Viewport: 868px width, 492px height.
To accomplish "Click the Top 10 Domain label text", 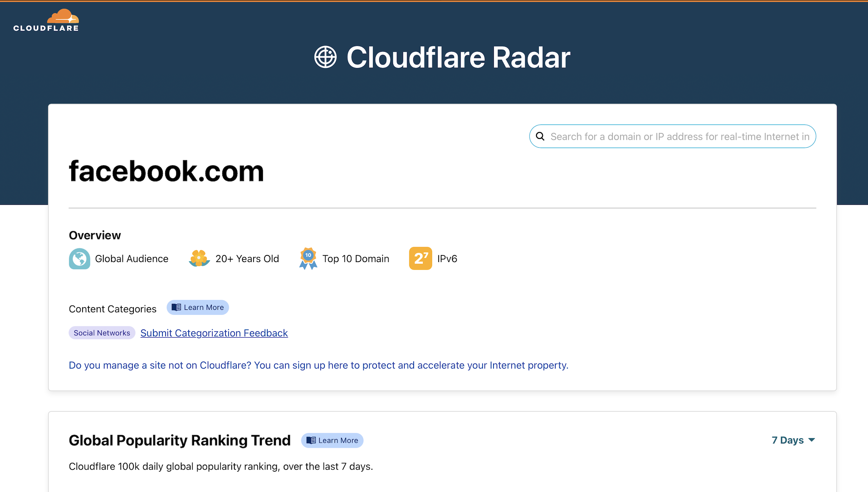I will click(x=355, y=259).
